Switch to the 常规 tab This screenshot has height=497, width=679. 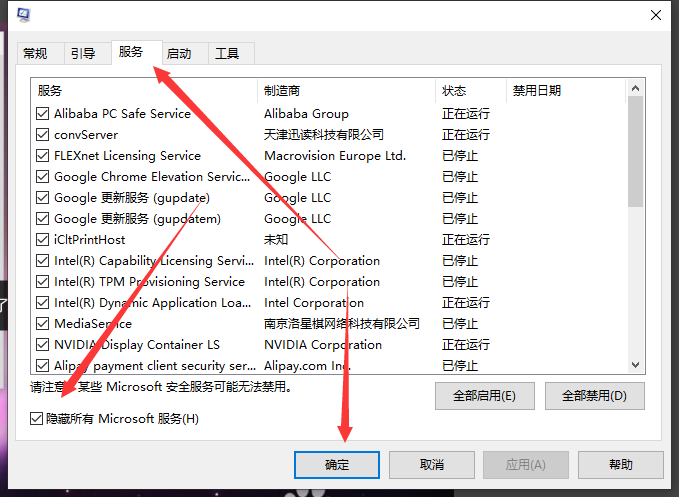(35, 54)
